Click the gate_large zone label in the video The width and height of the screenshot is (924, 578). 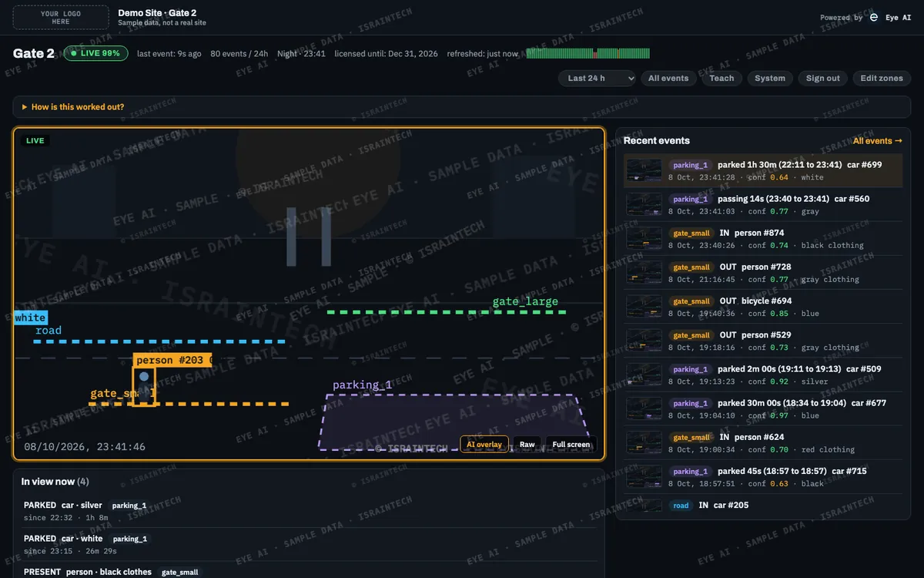525,301
